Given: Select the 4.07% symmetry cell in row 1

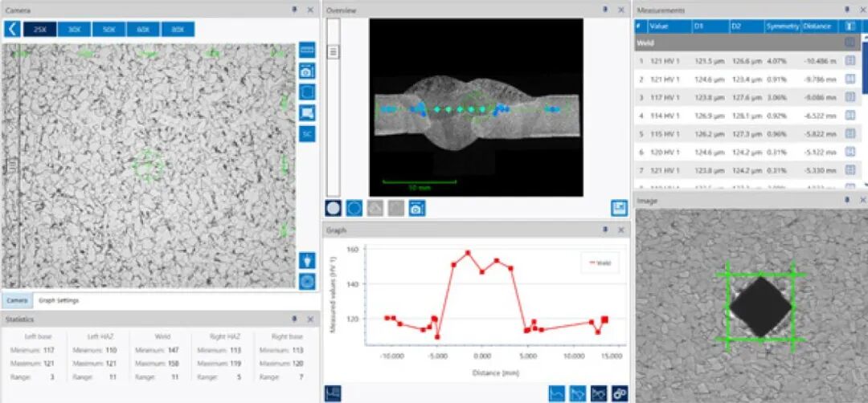Looking at the screenshot, I should [776, 61].
